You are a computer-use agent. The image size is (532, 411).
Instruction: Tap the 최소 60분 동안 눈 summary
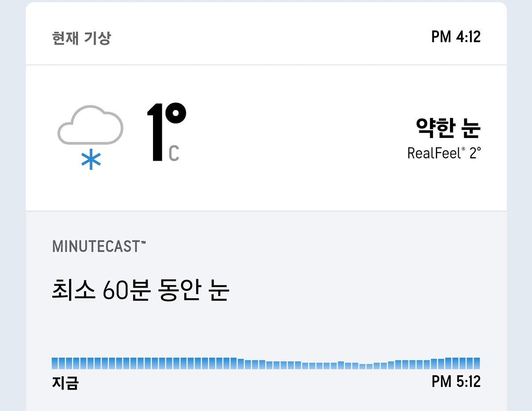tap(140, 291)
